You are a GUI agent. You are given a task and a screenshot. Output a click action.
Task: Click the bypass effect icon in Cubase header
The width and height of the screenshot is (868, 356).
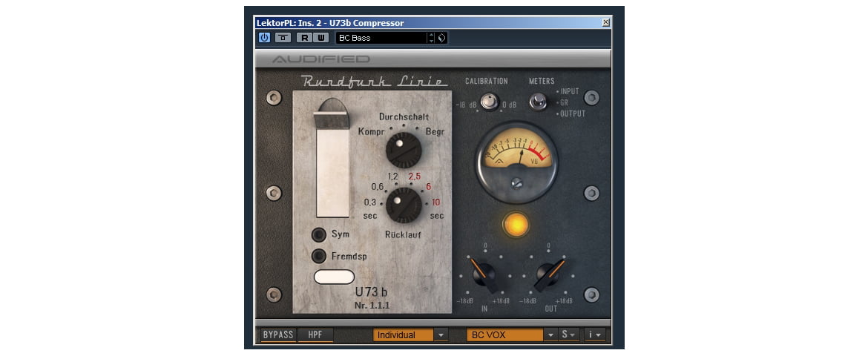pyautogui.click(x=283, y=38)
